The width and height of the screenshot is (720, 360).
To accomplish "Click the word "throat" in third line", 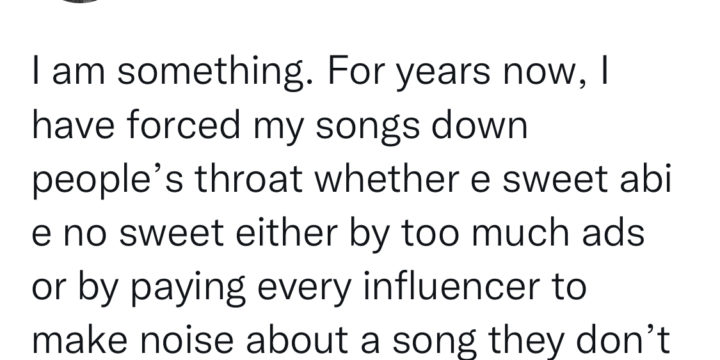I will coord(249,178).
